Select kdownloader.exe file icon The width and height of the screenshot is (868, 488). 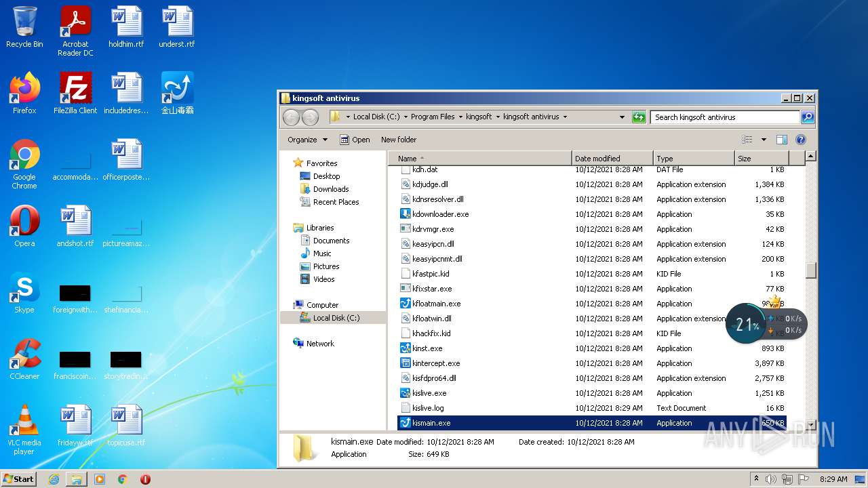(406, 214)
